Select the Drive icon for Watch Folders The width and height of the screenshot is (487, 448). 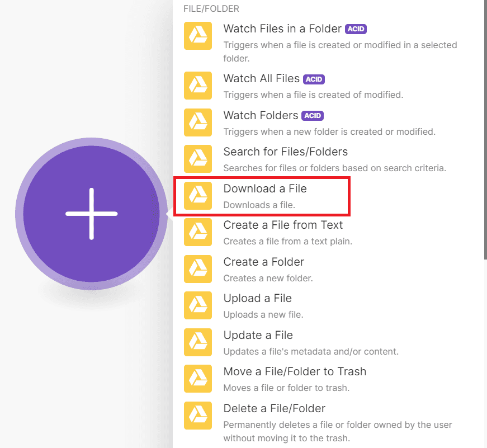tap(198, 122)
